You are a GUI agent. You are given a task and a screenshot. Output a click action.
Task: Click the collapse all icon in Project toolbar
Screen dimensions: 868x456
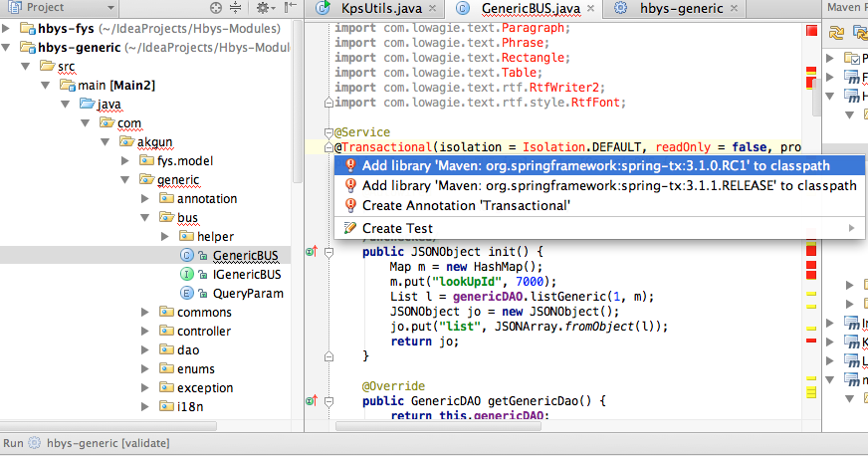point(236,8)
